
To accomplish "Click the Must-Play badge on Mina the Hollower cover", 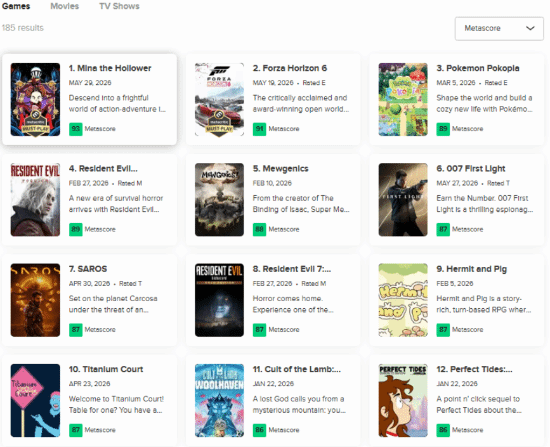I will click(x=35, y=124).
